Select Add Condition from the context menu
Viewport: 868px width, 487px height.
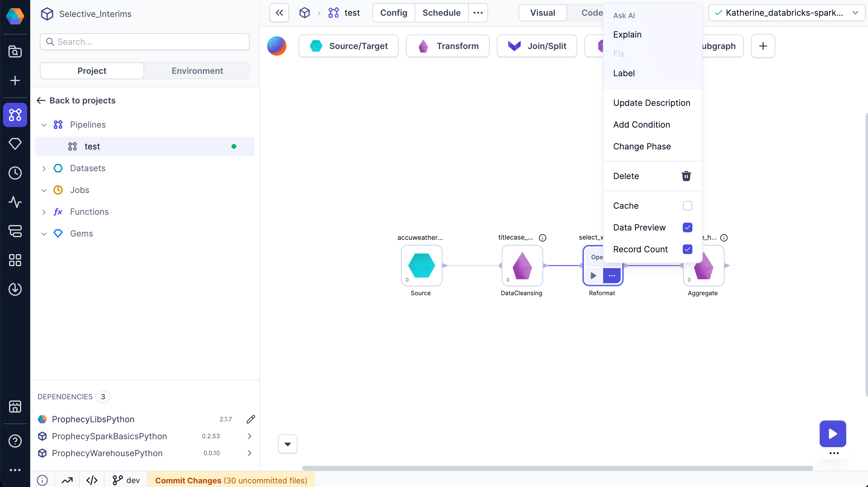point(641,125)
